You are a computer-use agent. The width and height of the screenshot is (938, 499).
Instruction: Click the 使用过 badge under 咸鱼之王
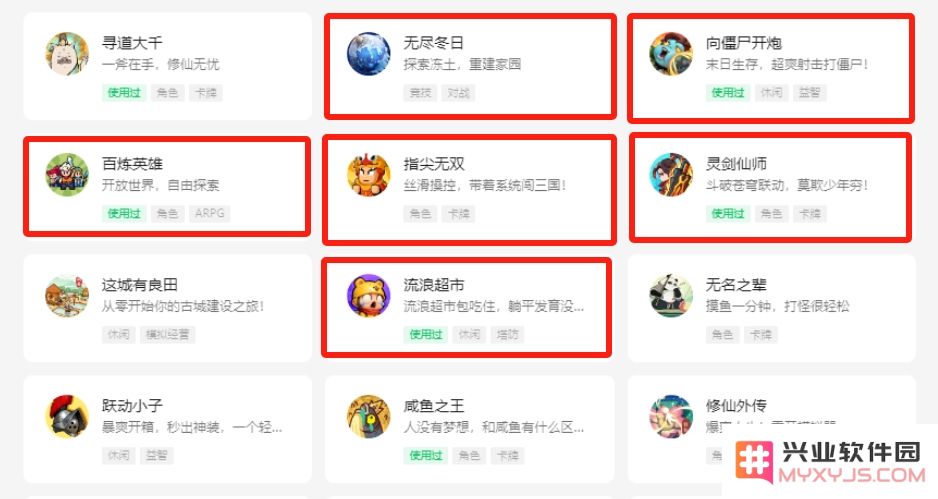(425, 455)
